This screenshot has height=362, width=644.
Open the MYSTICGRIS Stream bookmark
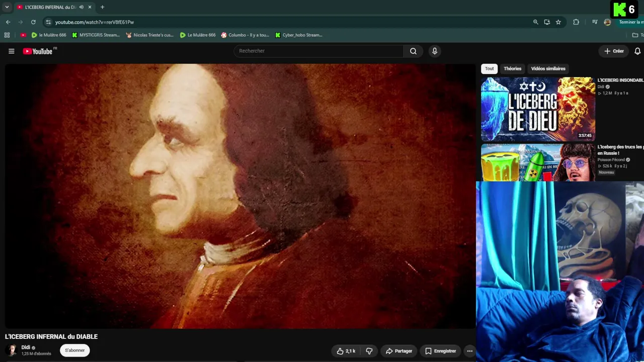(x=96, y=35)
